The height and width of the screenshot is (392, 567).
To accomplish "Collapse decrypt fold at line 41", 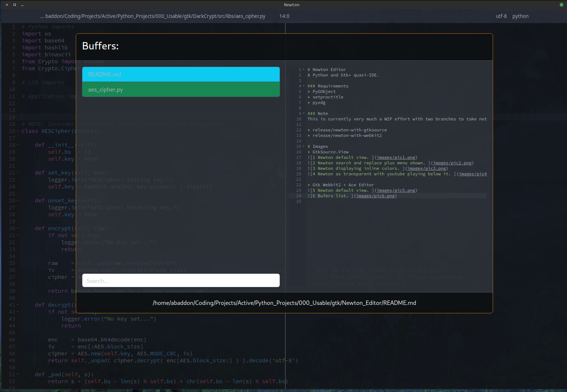I will 18,305.
